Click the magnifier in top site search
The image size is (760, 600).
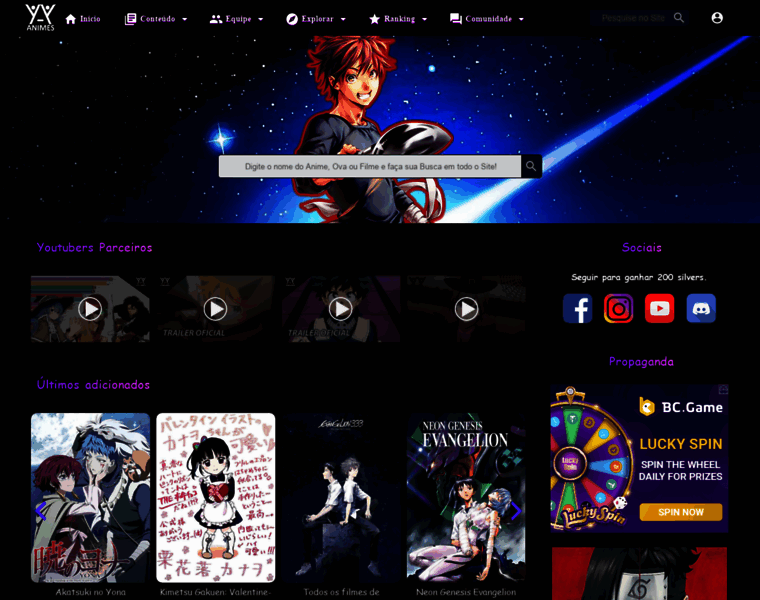(x=679, y=18)
